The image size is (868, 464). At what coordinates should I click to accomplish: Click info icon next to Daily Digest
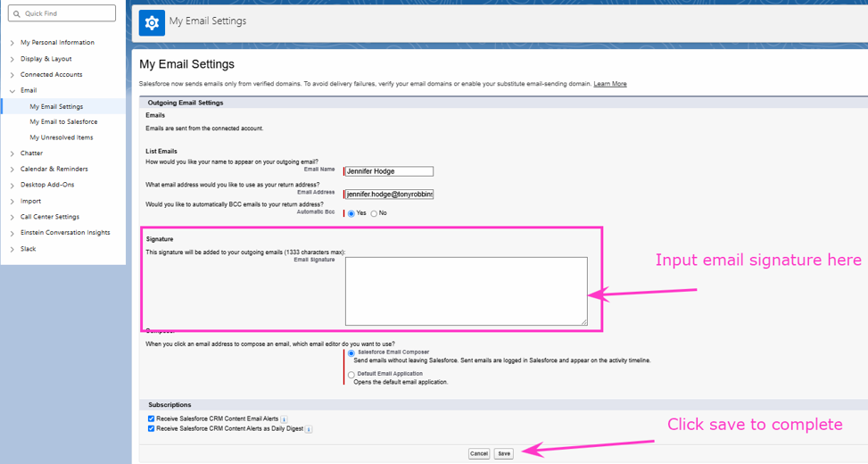[309, 429]
